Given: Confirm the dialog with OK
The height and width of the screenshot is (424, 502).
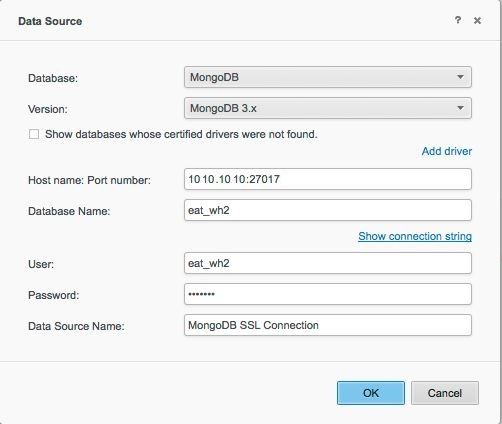Looking at the screenshot, I should (x=371, y=393).
